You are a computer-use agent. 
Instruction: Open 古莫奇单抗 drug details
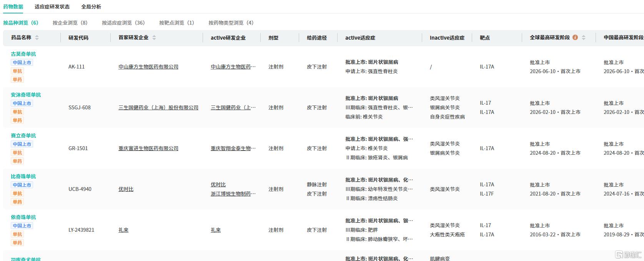pos(23,54)
